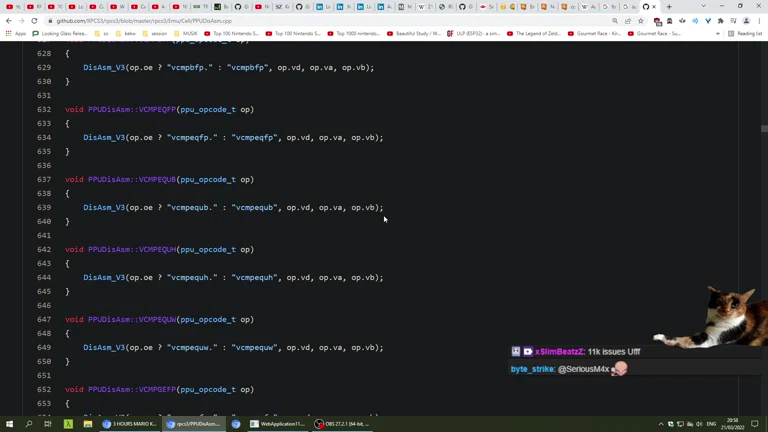Open 'The Legend of Zeld...' bookmark
768x432 pixels.
[x=533, y=33]
